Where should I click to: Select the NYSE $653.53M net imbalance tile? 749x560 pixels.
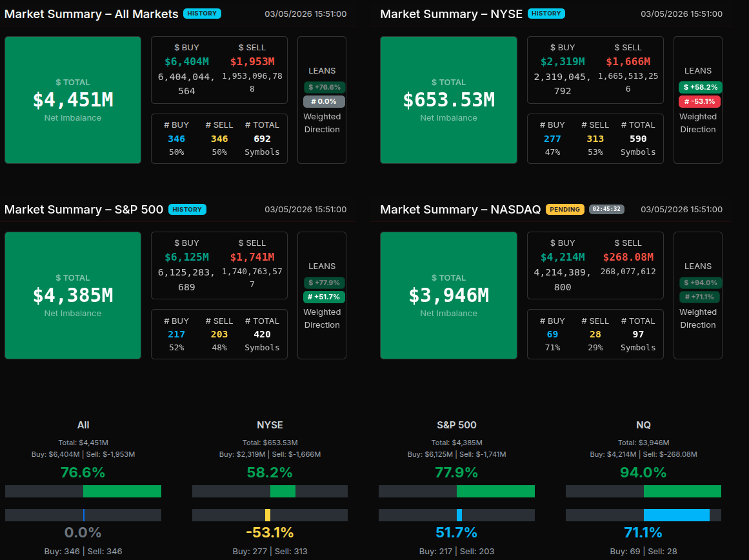(448, 100)
